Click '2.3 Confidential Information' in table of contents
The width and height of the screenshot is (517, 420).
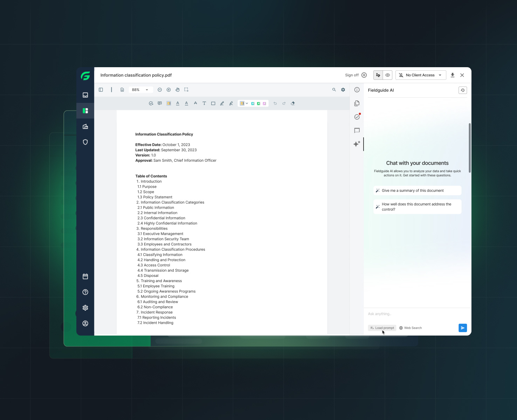tap(161, 218)
